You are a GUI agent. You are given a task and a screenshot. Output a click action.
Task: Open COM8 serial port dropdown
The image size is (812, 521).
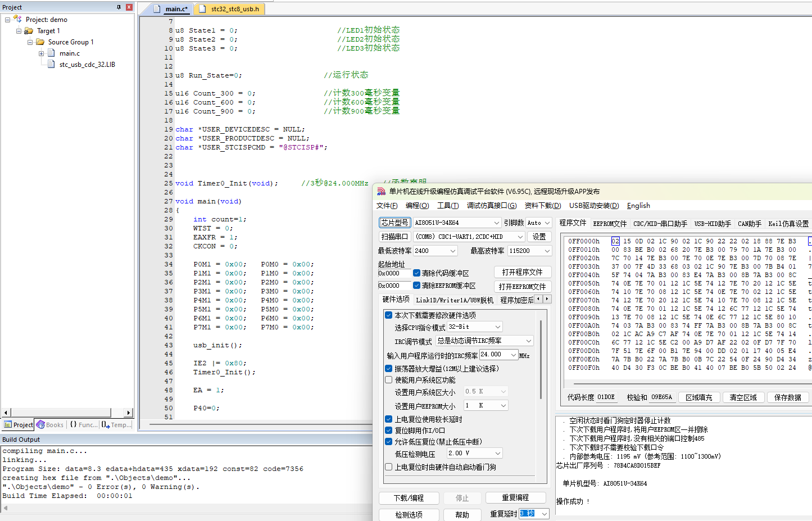click(520, 237)
